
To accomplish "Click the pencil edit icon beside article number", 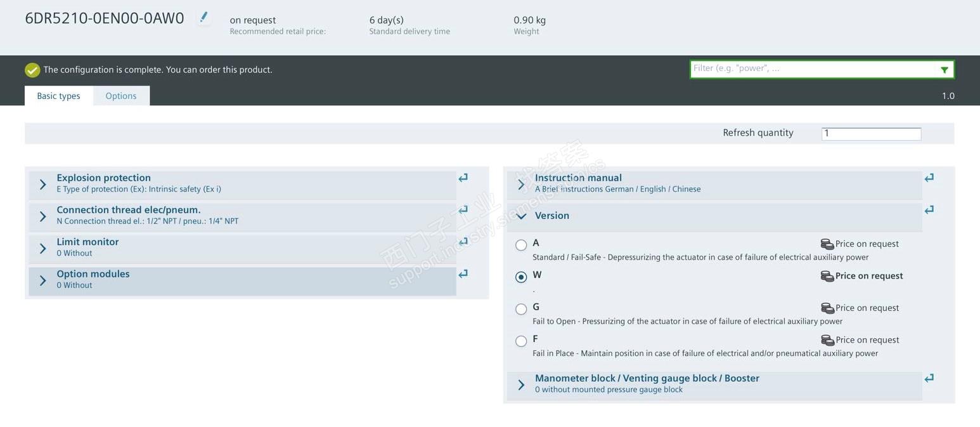I will [203, 18].
